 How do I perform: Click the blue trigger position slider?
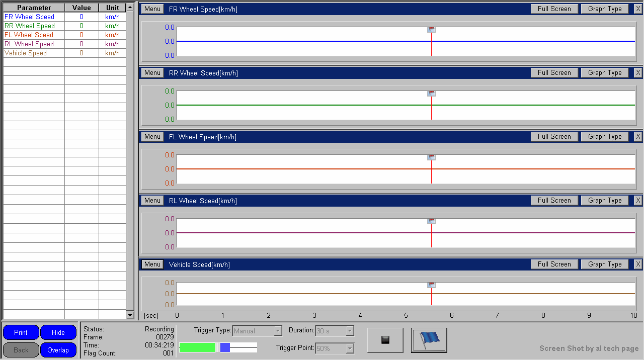(x=225, y=347)
